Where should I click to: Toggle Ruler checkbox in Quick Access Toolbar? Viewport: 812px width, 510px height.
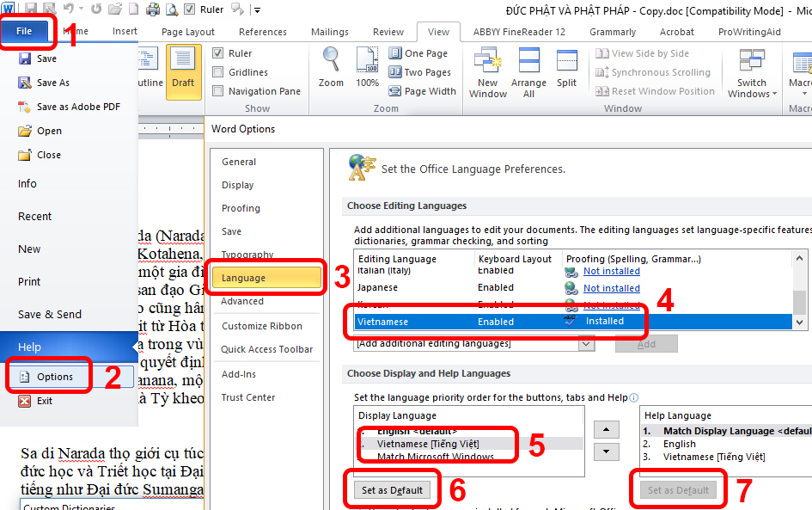[x=190, y=9]
